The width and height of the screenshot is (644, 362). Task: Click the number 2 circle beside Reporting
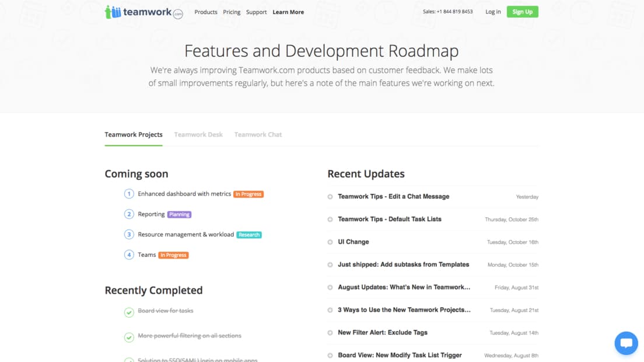coord(129,214)
